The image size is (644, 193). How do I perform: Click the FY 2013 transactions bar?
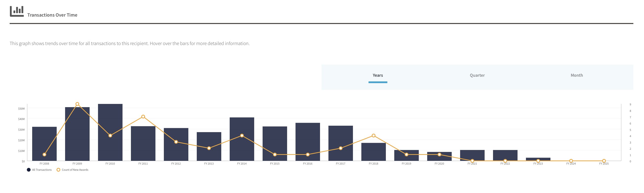coord(209,146)
